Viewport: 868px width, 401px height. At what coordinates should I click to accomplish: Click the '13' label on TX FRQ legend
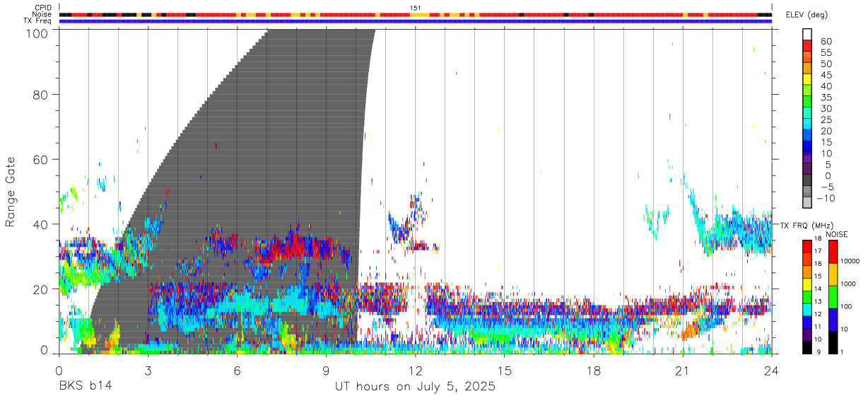(x=818, y=301)
